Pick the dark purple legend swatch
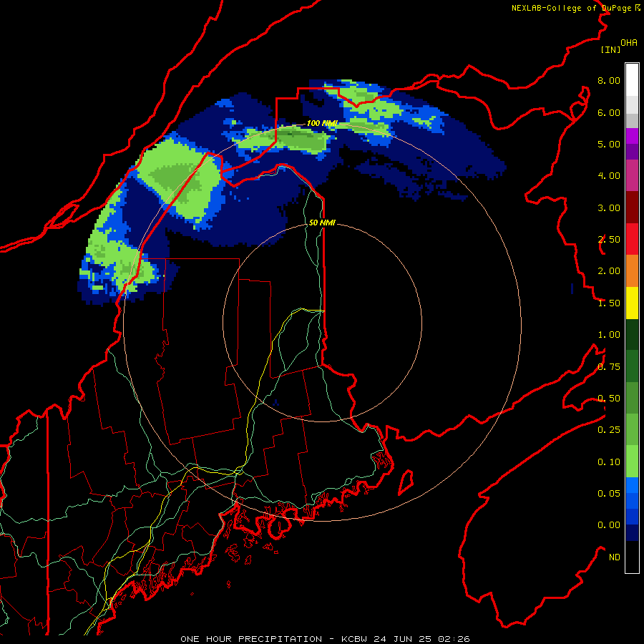Image resolution: width=644 pixels, height=644 pixels. pyautogui.click(x=632, y=152)
